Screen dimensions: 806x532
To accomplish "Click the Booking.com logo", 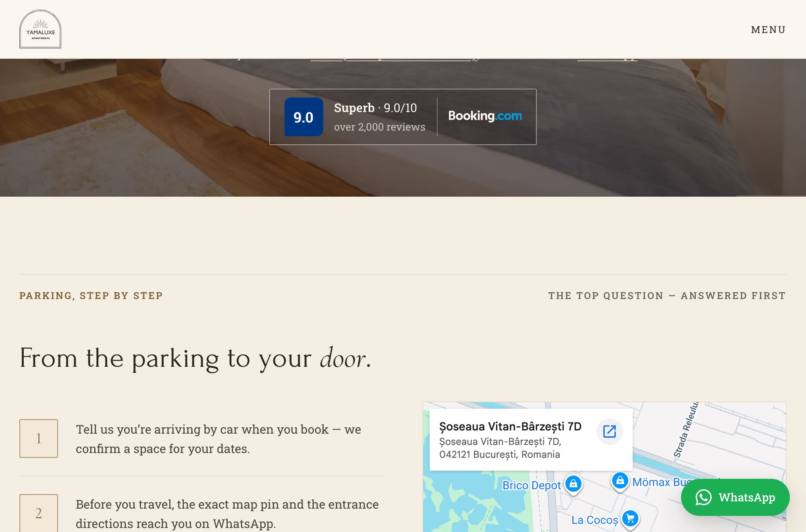I will 485,116.
